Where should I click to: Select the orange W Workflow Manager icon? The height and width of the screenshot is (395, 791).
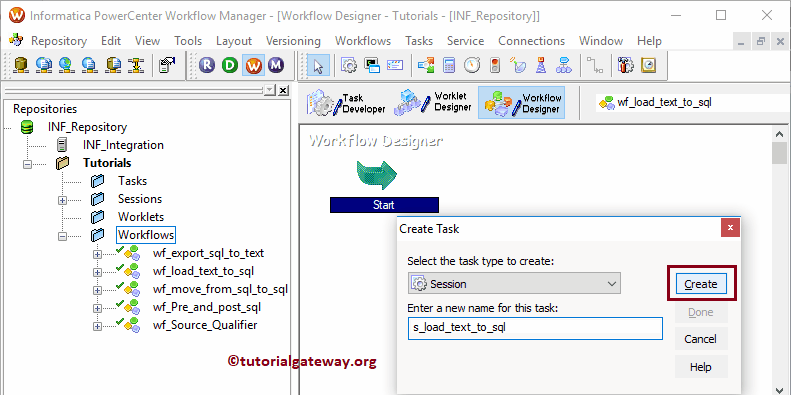[x=253, y=65]
